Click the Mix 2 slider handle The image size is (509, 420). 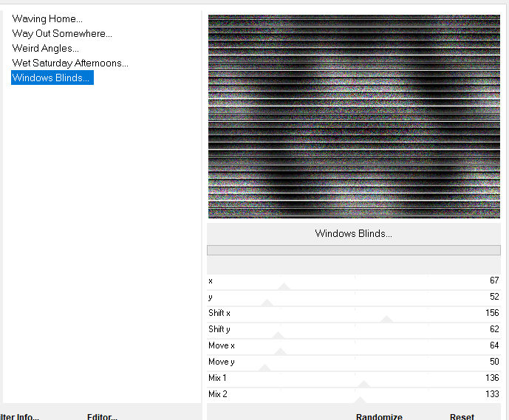[361, 400]
